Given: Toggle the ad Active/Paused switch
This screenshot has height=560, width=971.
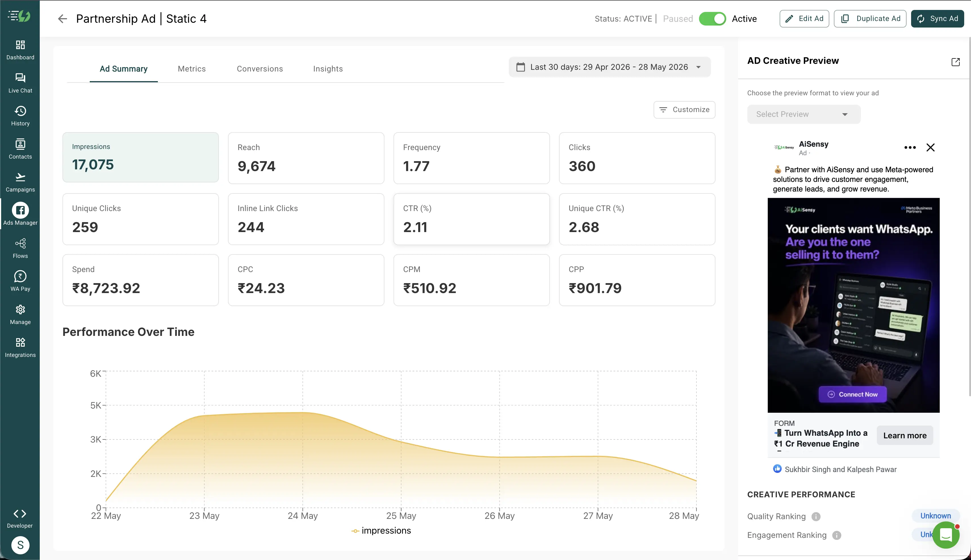Looking at the screenshot, I should tap(712, 18).
